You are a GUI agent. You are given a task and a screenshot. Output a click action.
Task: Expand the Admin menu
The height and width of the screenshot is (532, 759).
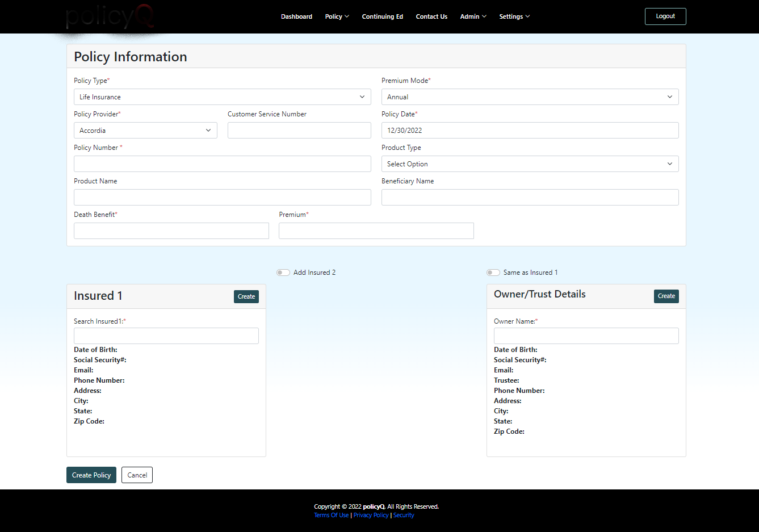(x=473, y=16)
